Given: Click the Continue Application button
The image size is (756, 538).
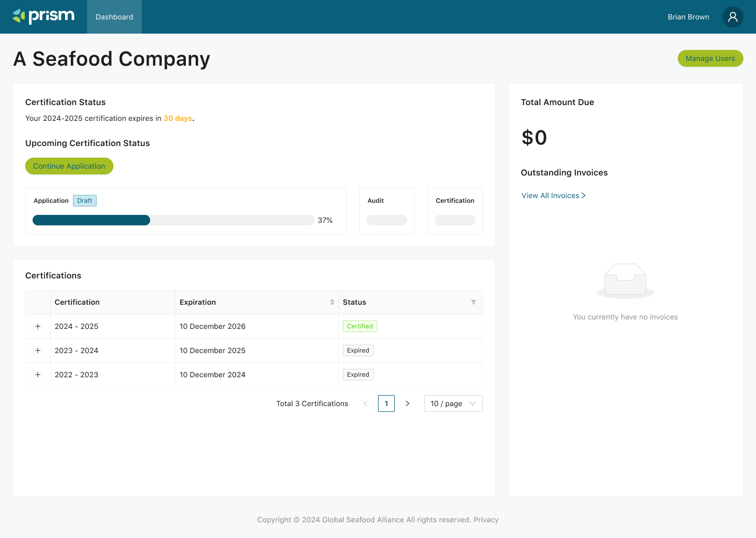Looking at the screenshot, I should click(69, 166).
